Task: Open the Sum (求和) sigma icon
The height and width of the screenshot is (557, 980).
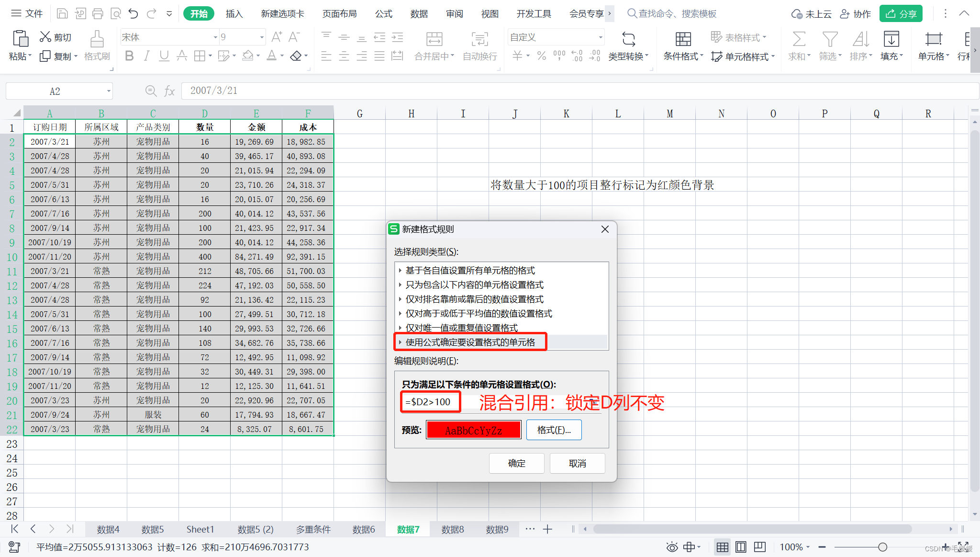Action: 799,39
